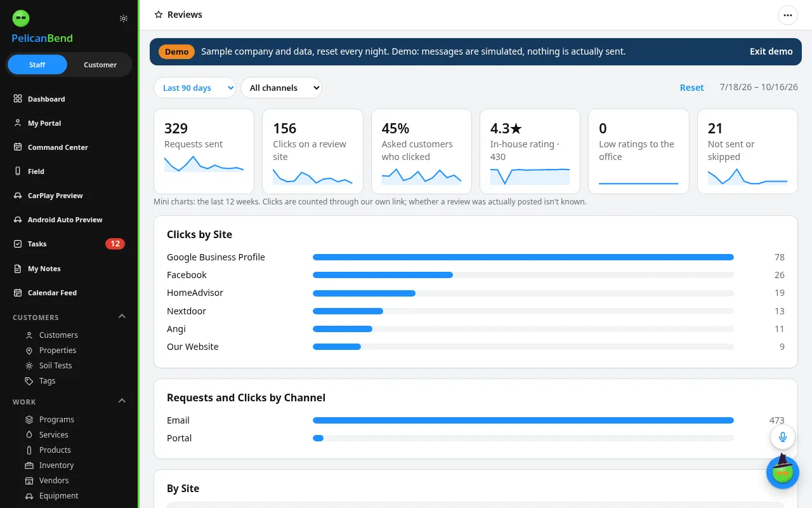Collapse the WORK sidebar section

(122, 401)
